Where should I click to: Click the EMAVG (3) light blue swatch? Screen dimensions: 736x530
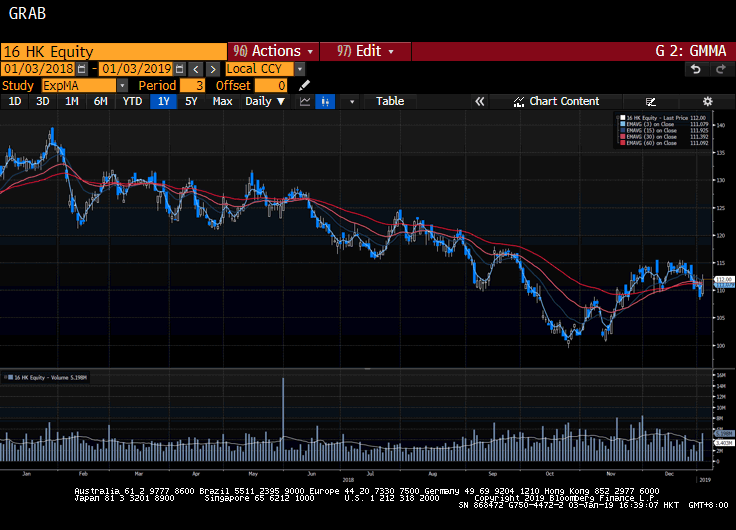[x=622, y=124]
